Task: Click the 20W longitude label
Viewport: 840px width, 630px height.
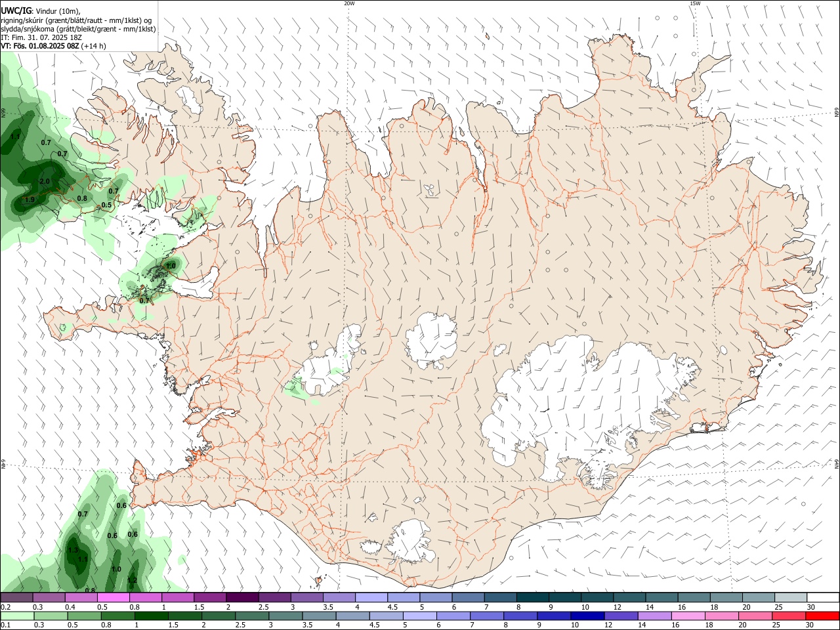Action: tap(349, 3)
